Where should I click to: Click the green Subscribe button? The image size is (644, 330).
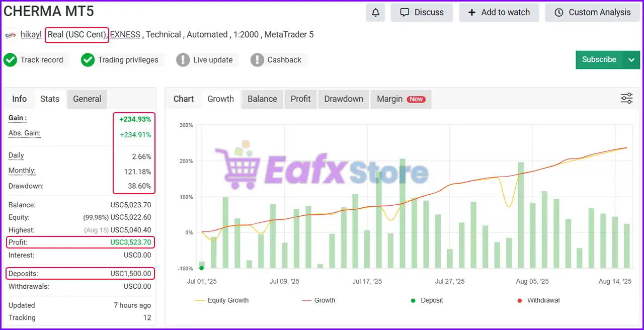(599, 60)
